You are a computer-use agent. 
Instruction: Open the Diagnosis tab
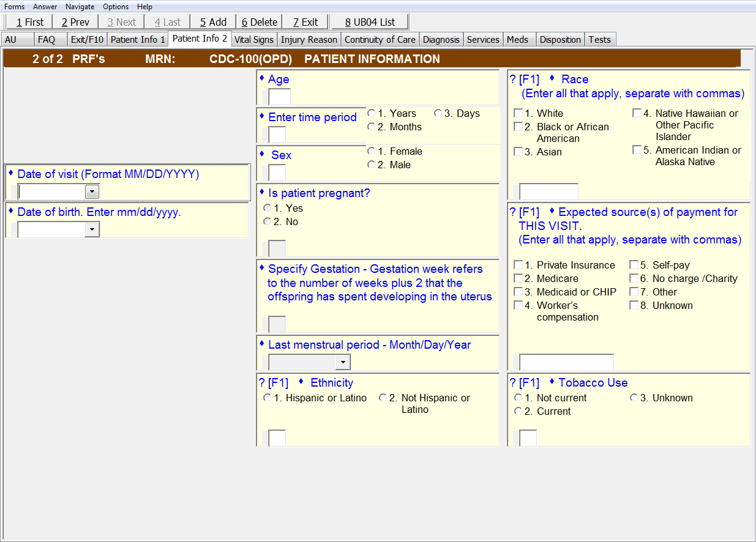tap(441, 40)
